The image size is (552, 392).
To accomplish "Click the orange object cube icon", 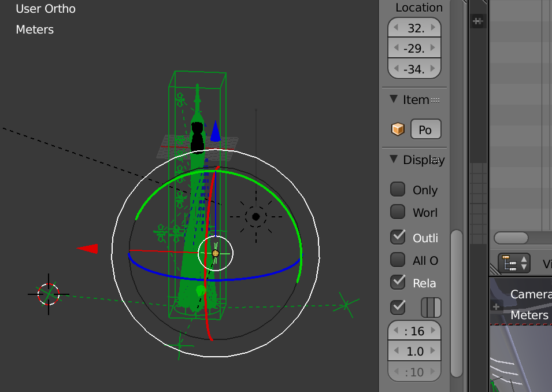I will 398,130.
